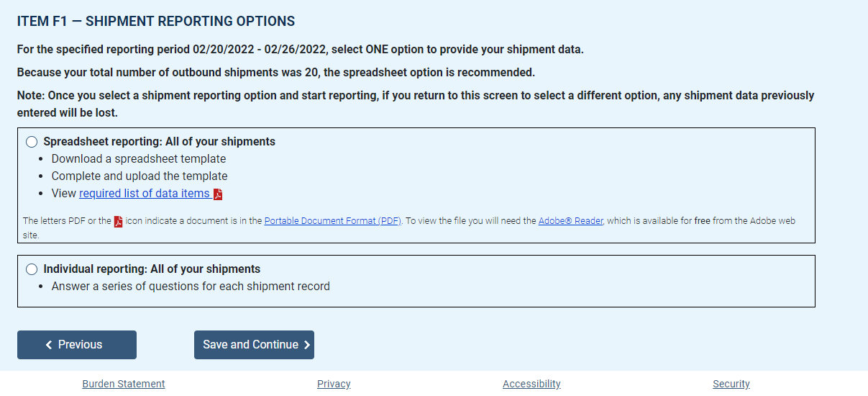The image size is (868, 396).
Task: Visit the Accessibility footer link
Action: click(x=531, y=384)
